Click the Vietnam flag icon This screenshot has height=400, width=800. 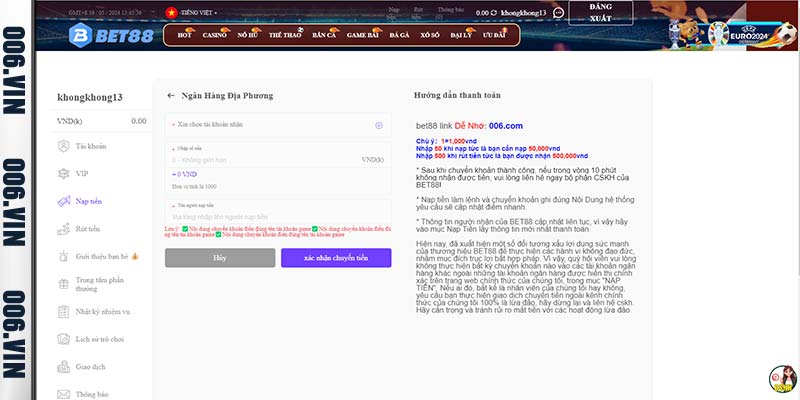pyautogui.click(x=171, y=13)
